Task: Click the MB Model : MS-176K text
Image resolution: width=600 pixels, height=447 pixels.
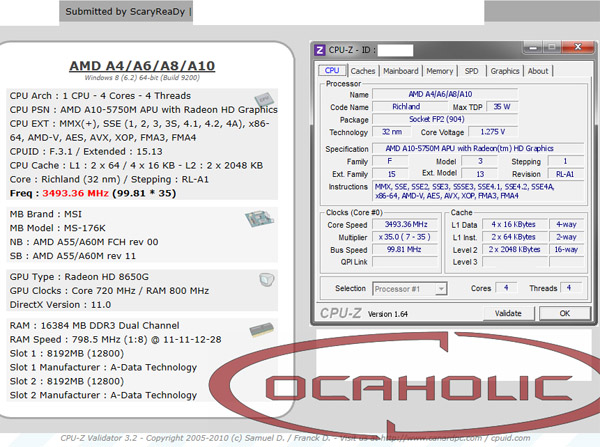Action: pos(57,228)
